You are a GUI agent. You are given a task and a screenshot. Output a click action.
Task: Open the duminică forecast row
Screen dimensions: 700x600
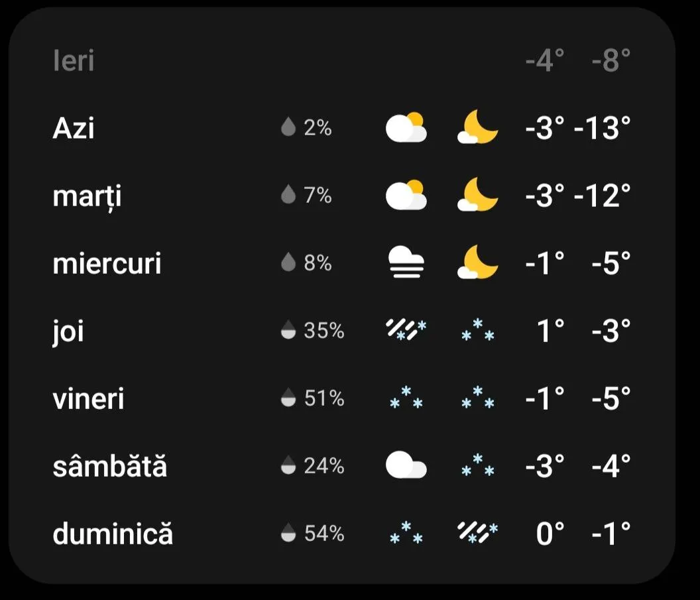click(113, 534)
